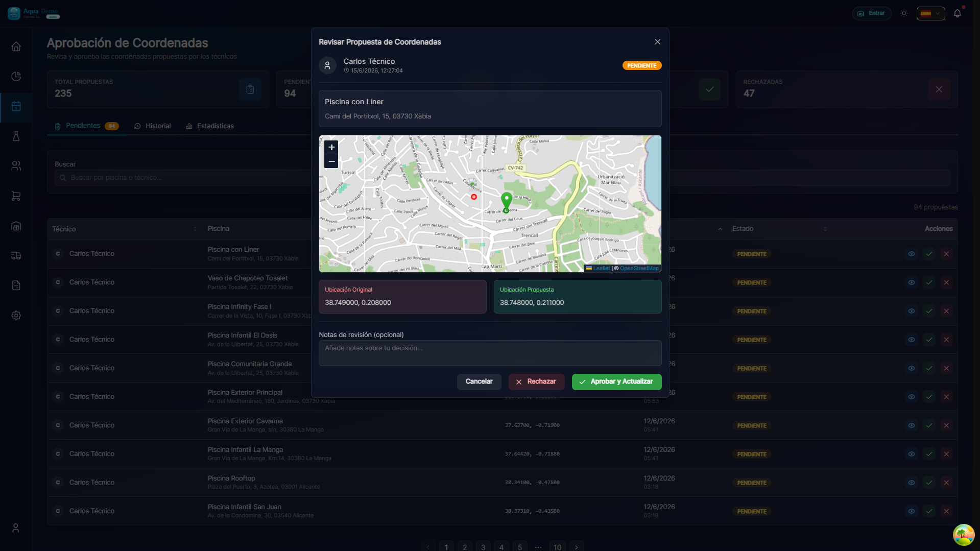
Task: Open the warehouse sidebar icon
Action: (x=16, y=226)
